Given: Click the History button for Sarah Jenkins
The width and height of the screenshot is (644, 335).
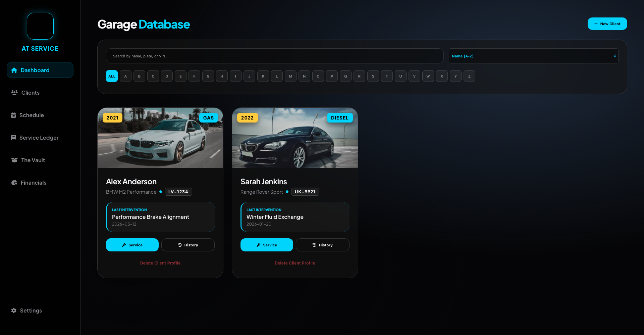Looking at the screenshot, I should tap(322, 245).
